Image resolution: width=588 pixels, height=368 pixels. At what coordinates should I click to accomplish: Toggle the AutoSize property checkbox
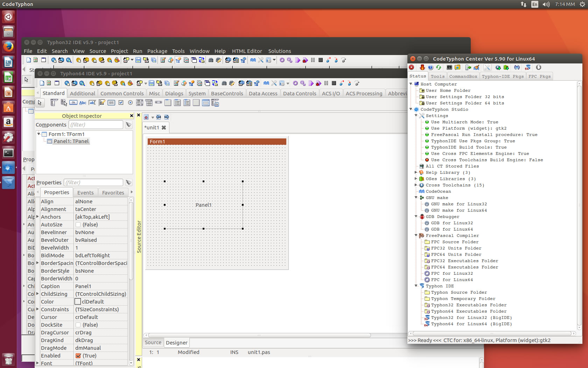pos(78,225)
